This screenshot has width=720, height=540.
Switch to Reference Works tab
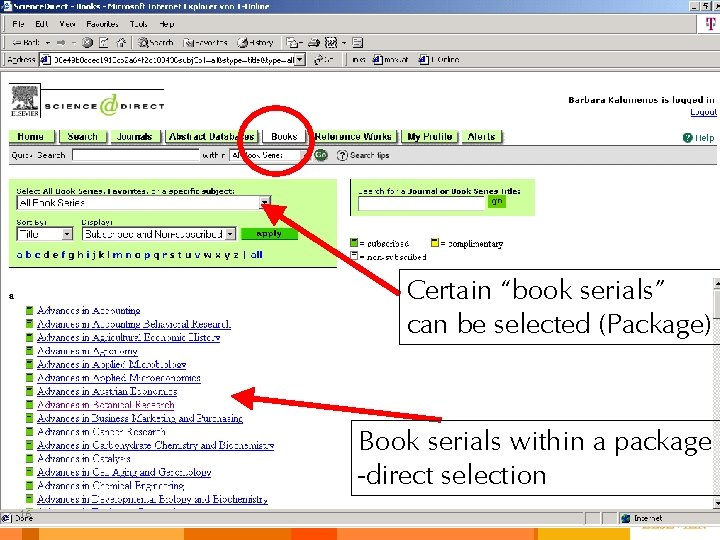[x=353, y=136]
